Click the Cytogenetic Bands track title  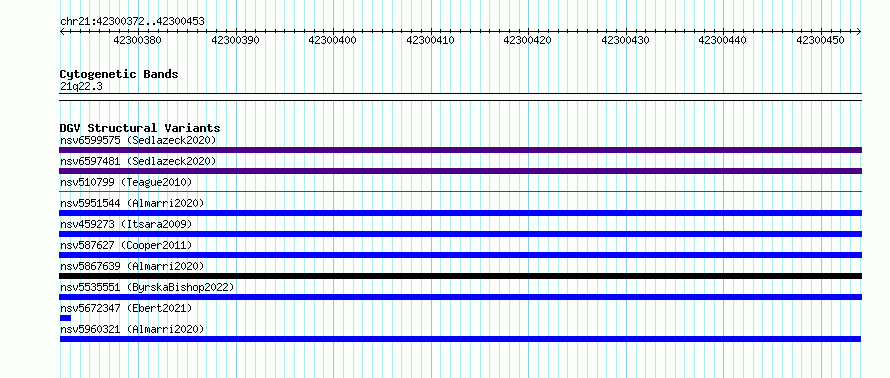point(119,74)
